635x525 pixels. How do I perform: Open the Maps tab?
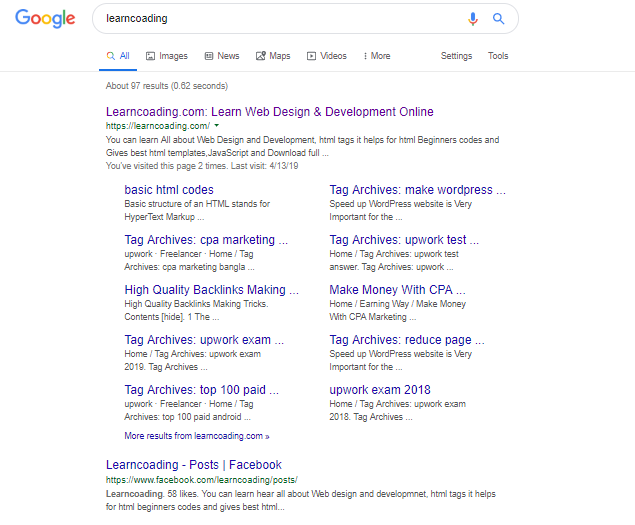pos(273,56)
